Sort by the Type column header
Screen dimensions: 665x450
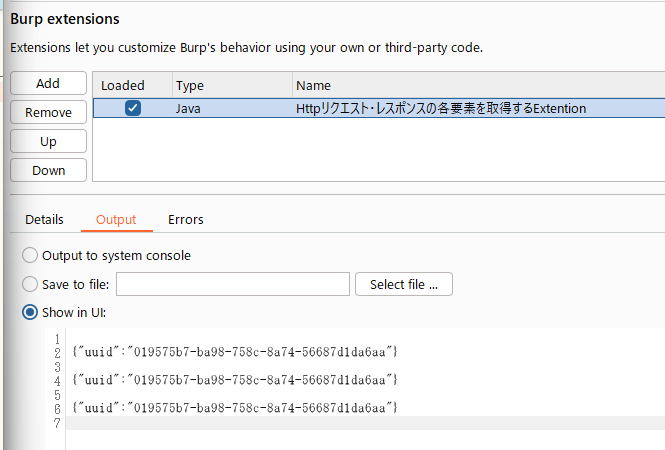pyautogui.click(x=232, y=85)
